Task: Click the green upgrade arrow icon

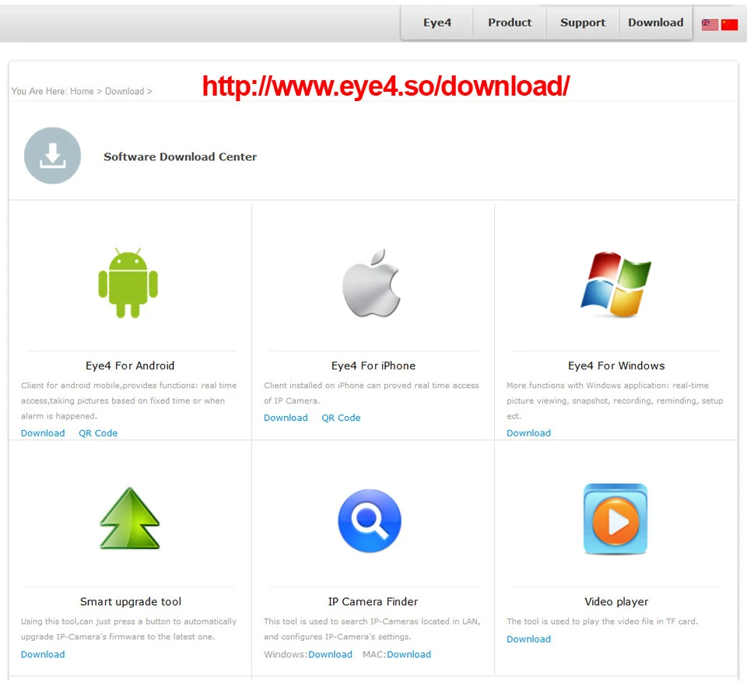Action: (x=130, y=518)
